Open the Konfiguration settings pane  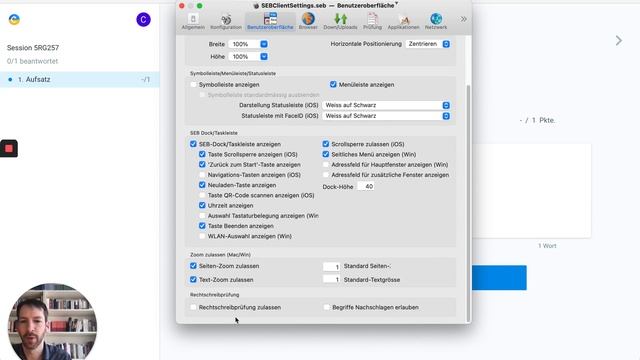point(226,21)
